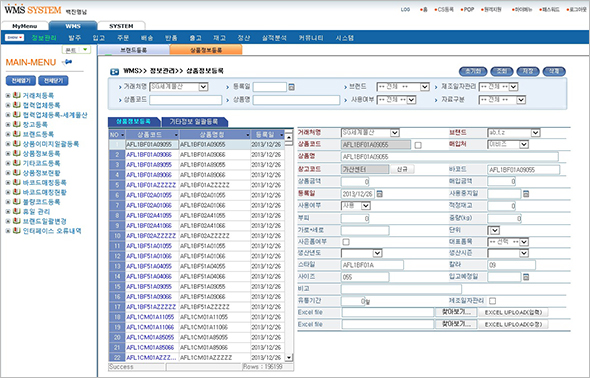Click the breadcrumb icon before WMS>> path

pos(114,71)
